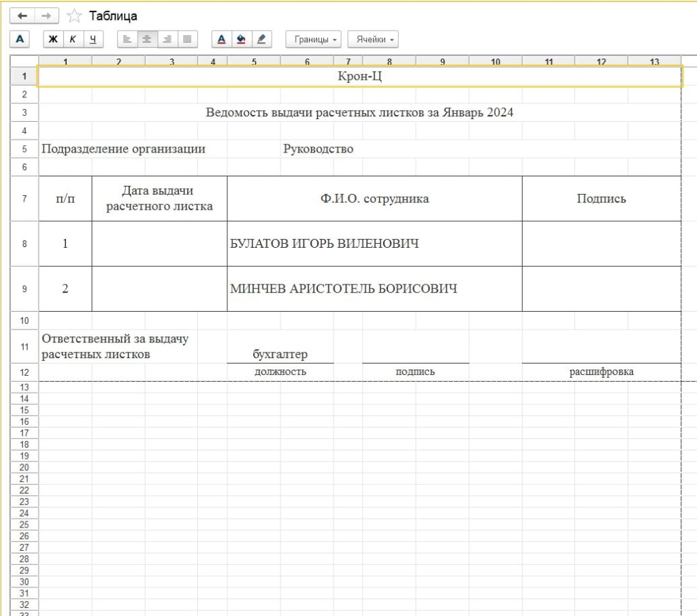Align text to the left
The height and width of the screenshot is (616, 697).
(127, 39)
